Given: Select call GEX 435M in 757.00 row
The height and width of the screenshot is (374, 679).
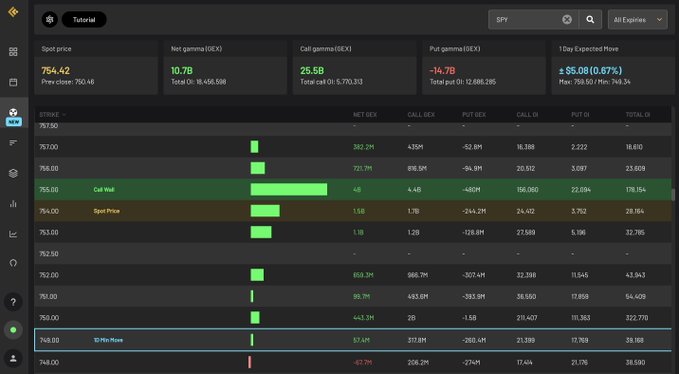Looking at the screenshot, I should (x=415, y=147).
